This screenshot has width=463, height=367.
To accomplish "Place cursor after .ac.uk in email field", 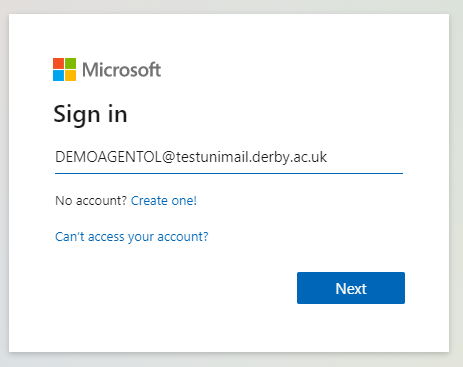I will pyautogui.click(x=328, y=157).
